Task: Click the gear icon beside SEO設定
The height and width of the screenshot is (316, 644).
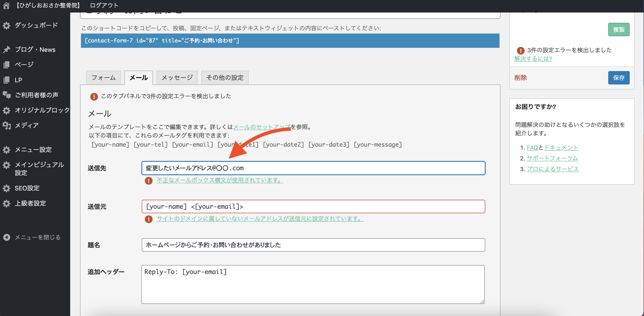Action: coord(6,188)
